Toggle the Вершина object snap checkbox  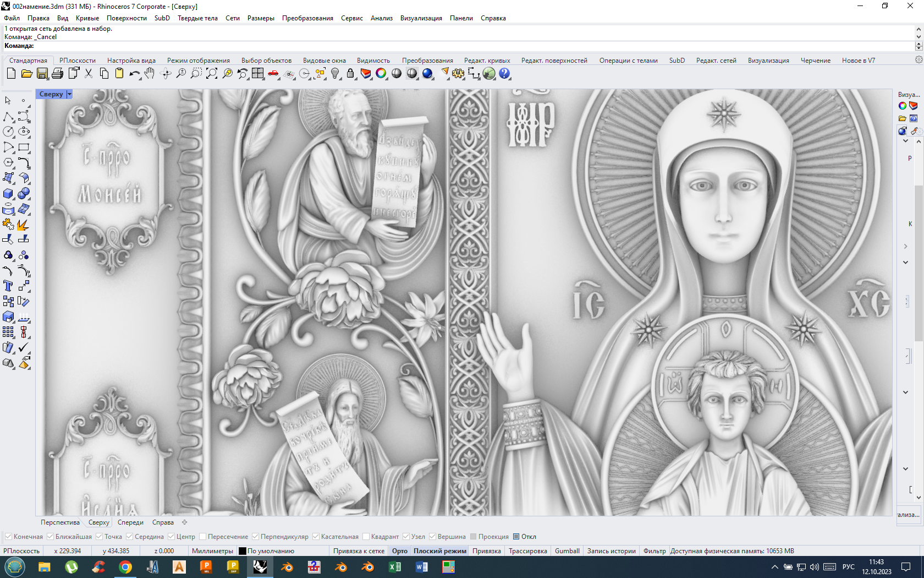pyautogui.click(x=432, y=537)
